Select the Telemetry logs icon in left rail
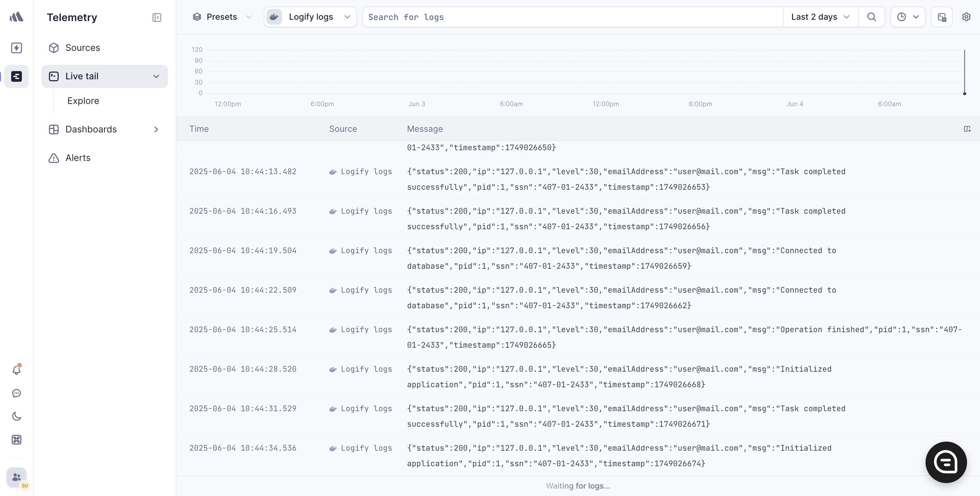The height and width of the screenshot is (496, 980). (16, 76)
